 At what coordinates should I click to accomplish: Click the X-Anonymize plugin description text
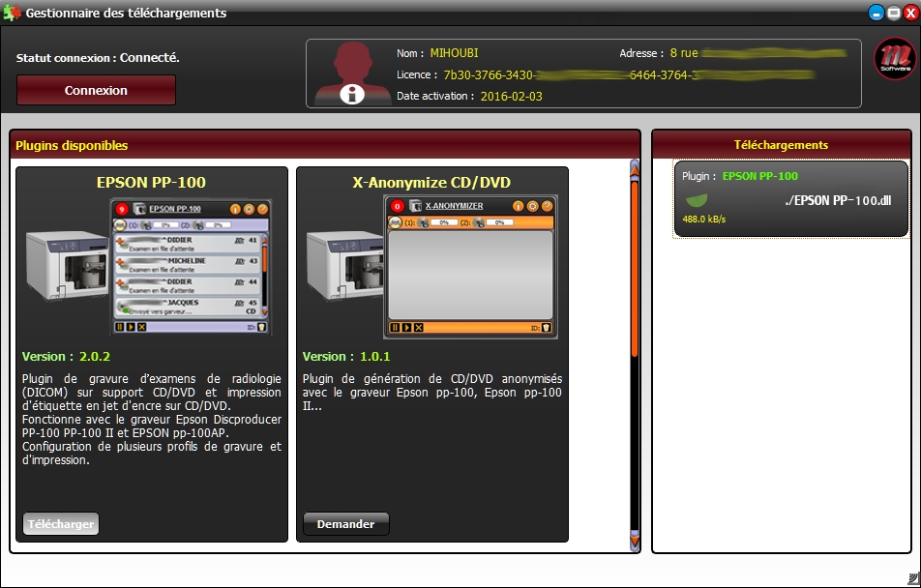[431, 393]
